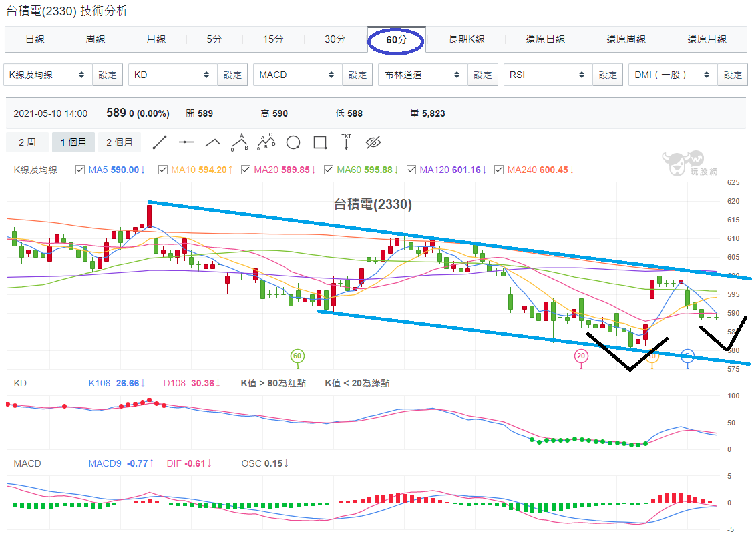
Task: Select the TXT text annotation tool
Action: click(346, 142)
